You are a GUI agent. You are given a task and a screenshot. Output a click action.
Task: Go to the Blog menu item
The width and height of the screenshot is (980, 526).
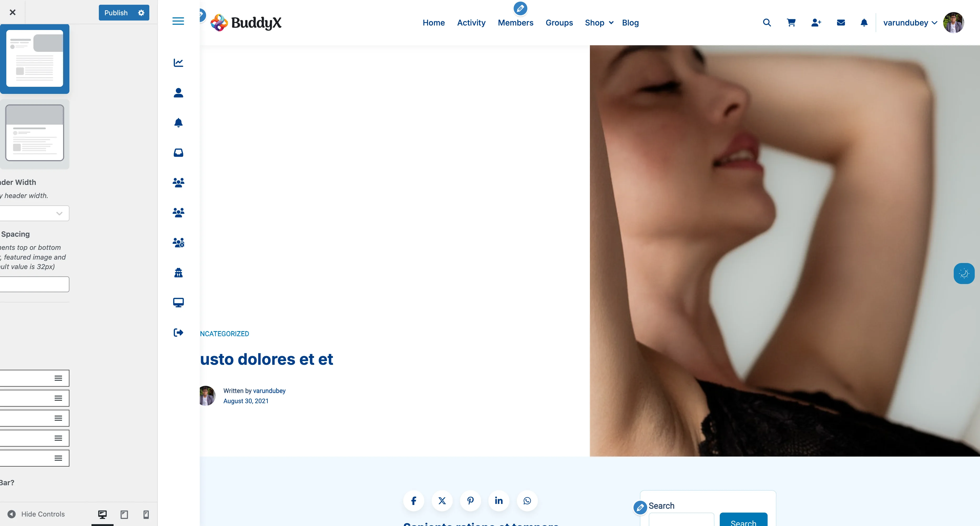630,23
